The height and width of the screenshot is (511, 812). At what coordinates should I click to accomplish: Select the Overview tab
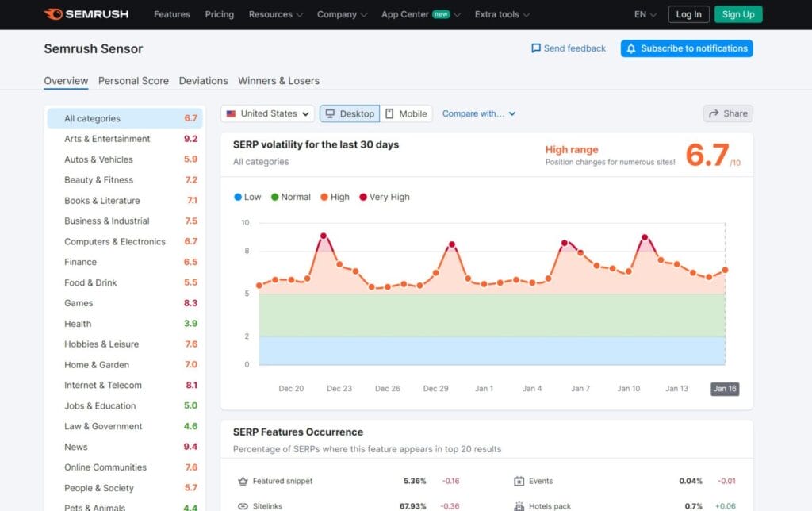[66, 81]
